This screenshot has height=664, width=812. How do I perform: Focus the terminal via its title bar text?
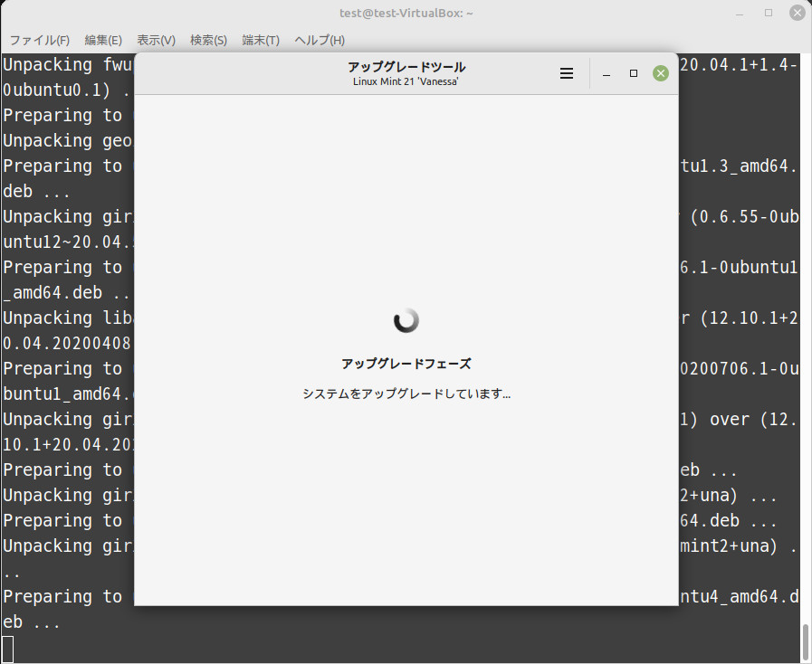point(406,13)
